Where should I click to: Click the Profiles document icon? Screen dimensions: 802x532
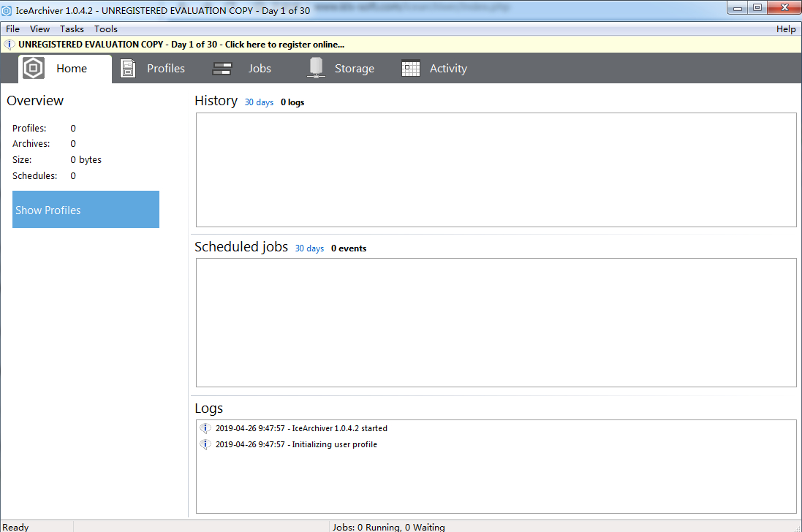tap(128, 68)
